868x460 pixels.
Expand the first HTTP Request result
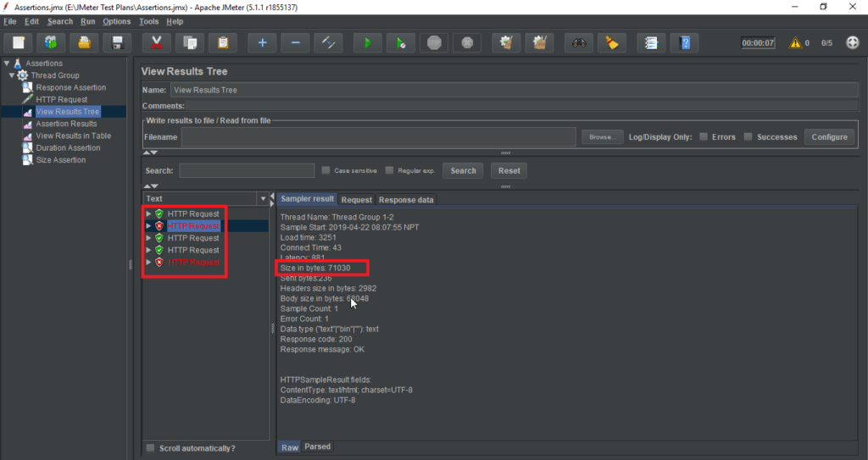pos(148,213)
